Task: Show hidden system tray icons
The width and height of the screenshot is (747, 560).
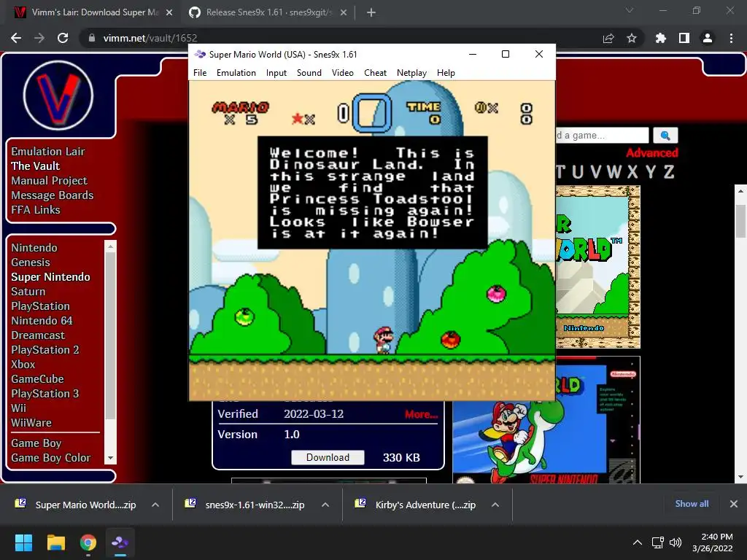Action: coord(638,542)
